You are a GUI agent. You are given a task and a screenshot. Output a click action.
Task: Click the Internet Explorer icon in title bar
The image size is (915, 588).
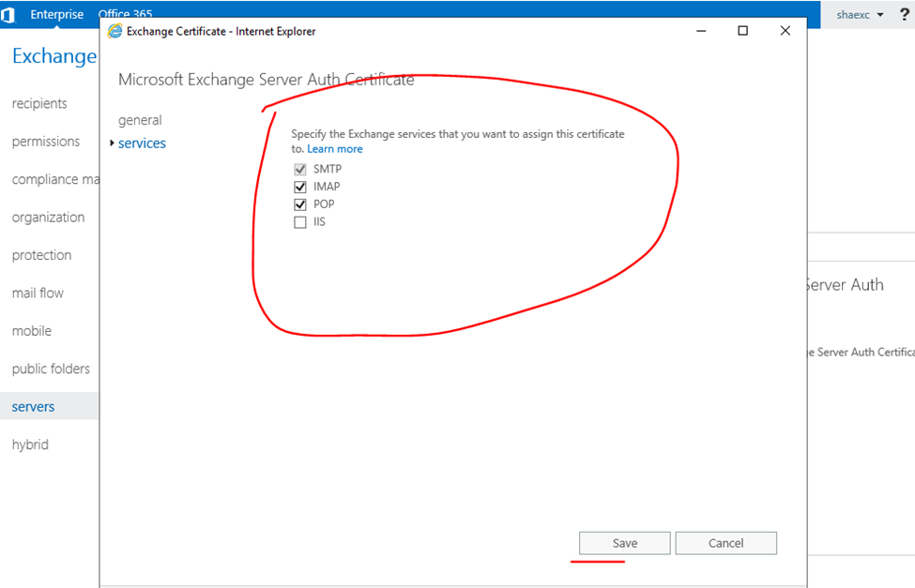coord(115,31)
